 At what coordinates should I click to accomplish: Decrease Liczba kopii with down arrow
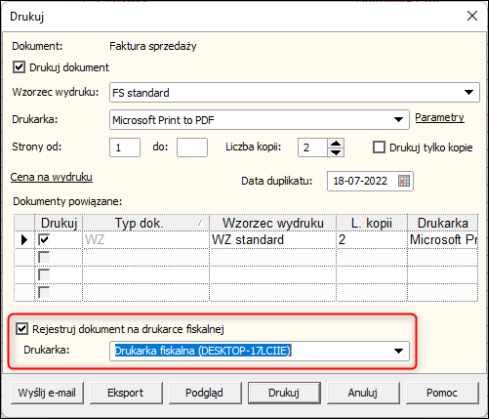click(336, 152)
